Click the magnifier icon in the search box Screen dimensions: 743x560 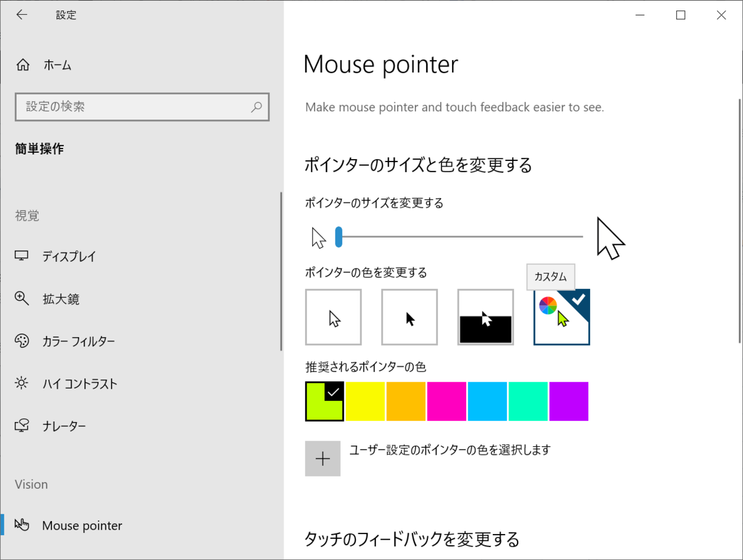pos(256,106)
